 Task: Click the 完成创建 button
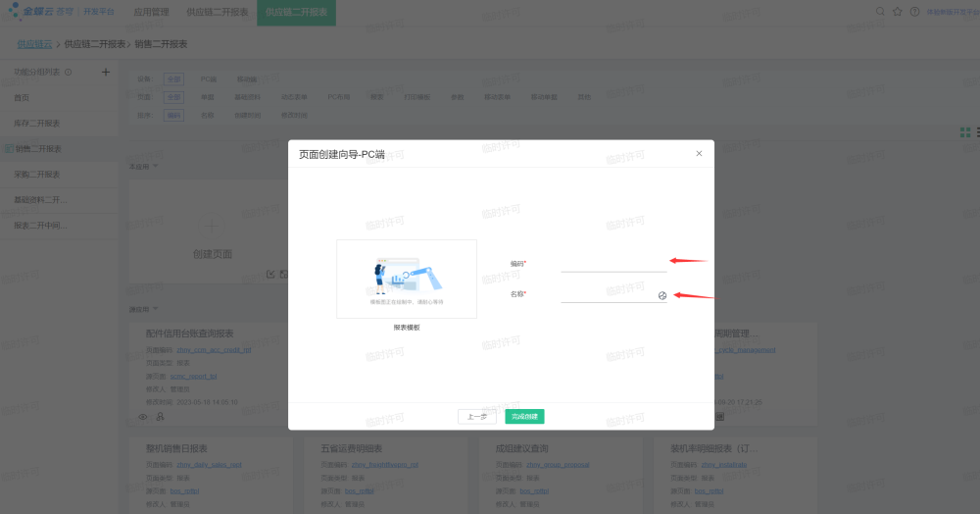tap(524, 417)
